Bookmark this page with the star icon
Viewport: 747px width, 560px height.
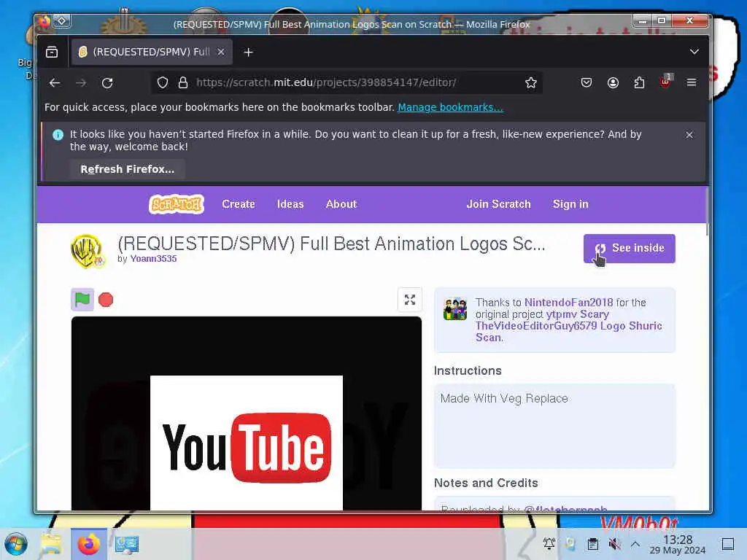pos(531,83)
